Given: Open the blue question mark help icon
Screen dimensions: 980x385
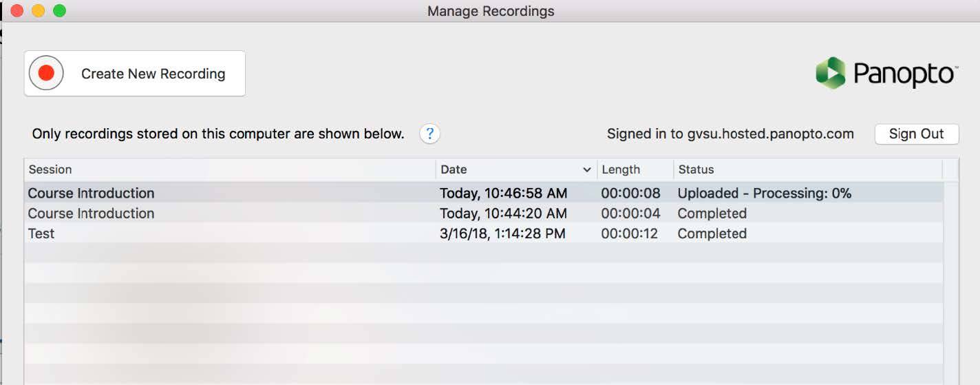Looking at the screenshot, I should [430, 134].
